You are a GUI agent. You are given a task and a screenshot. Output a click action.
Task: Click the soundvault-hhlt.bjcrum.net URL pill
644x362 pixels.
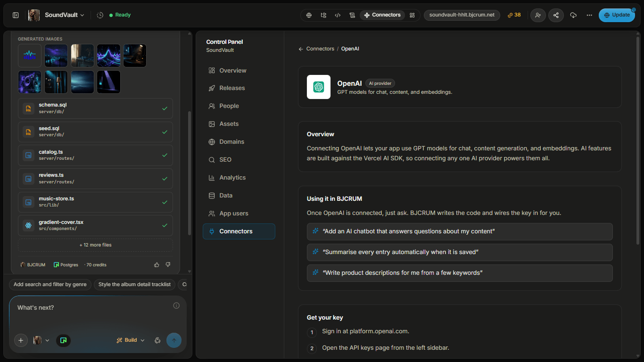pos(462,15)
